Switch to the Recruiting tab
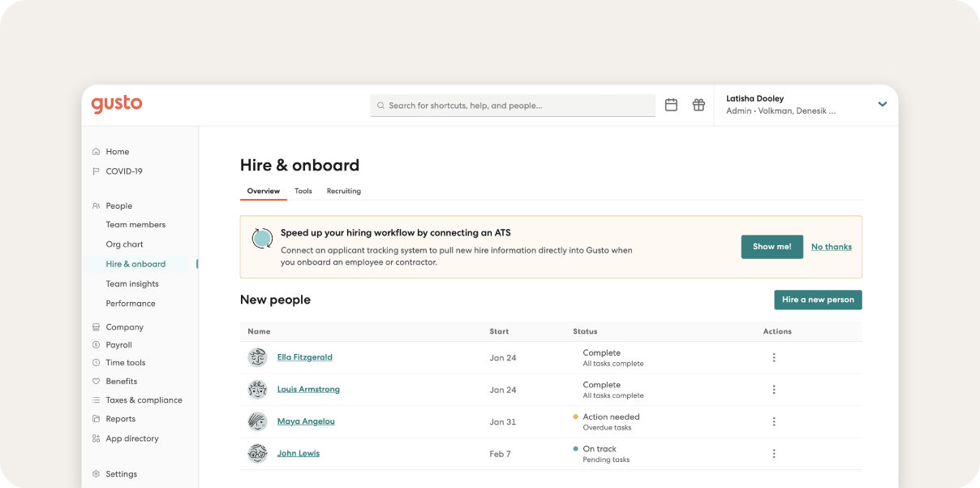This screenshot has width=980, height=488. pyautogui.click(x=344, y=192)
